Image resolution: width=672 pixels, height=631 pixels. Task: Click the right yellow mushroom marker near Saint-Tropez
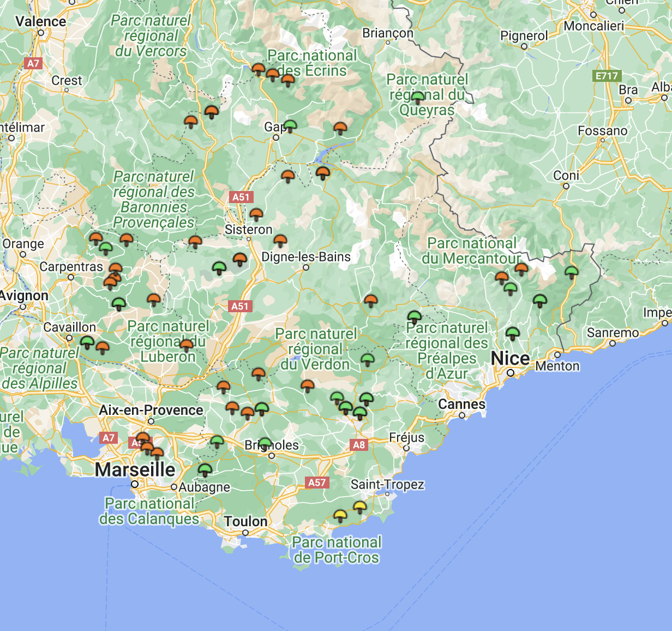(359, 507)
